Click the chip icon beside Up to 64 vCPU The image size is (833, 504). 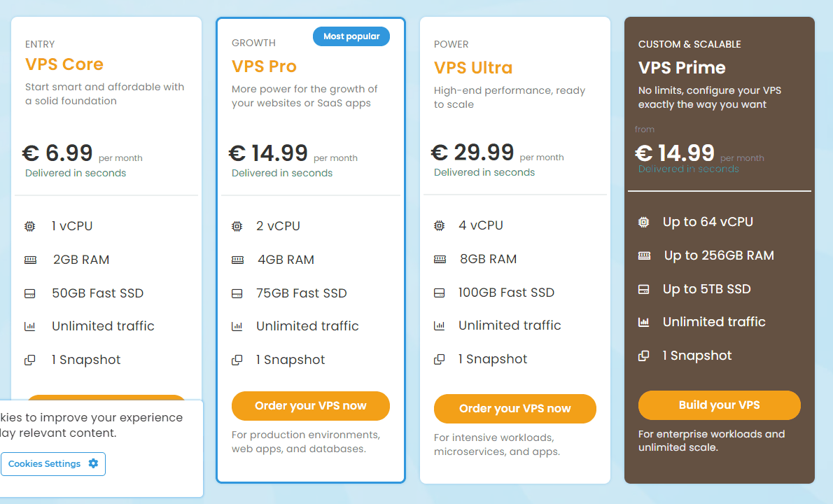(x=643, y=222)
